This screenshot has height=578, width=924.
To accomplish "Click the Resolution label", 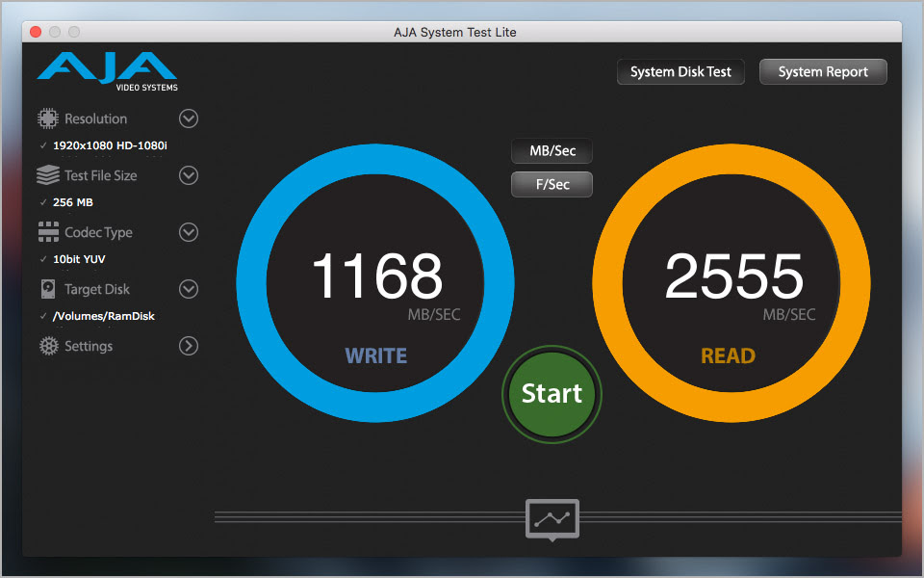I will pyautogui.click(x=96, y=118).
